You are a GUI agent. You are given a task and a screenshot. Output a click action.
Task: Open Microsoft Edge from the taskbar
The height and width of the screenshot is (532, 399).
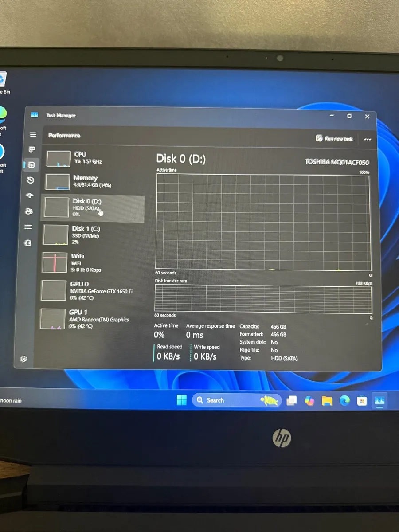tap(344, 401)
